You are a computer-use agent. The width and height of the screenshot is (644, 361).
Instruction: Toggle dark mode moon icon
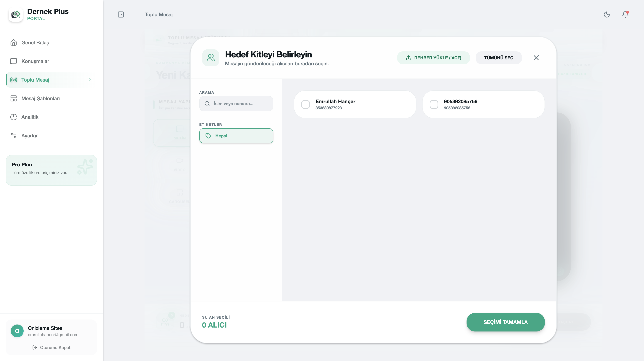point(606,14)
